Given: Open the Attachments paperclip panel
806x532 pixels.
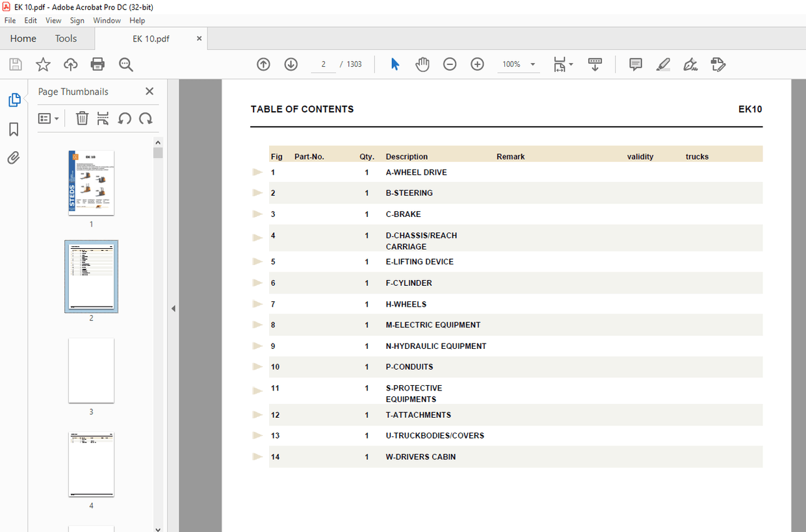Looking at the screenshot, I should (x=14, y=158).
